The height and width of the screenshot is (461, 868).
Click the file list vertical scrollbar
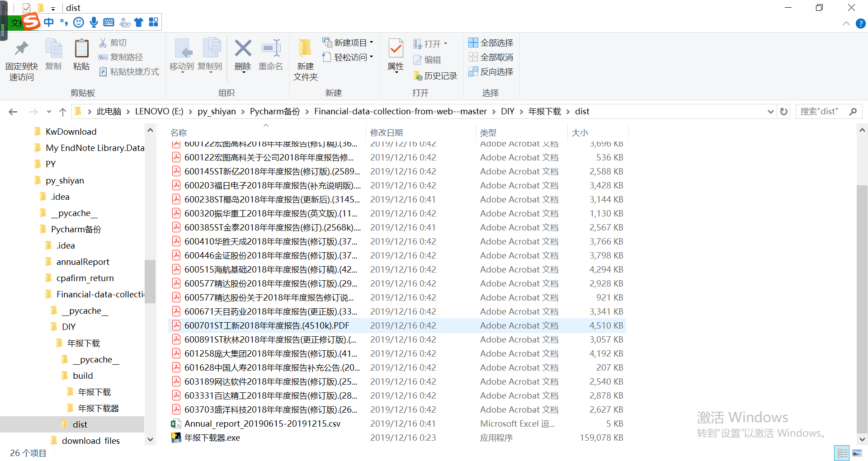(x=862, y=309)
